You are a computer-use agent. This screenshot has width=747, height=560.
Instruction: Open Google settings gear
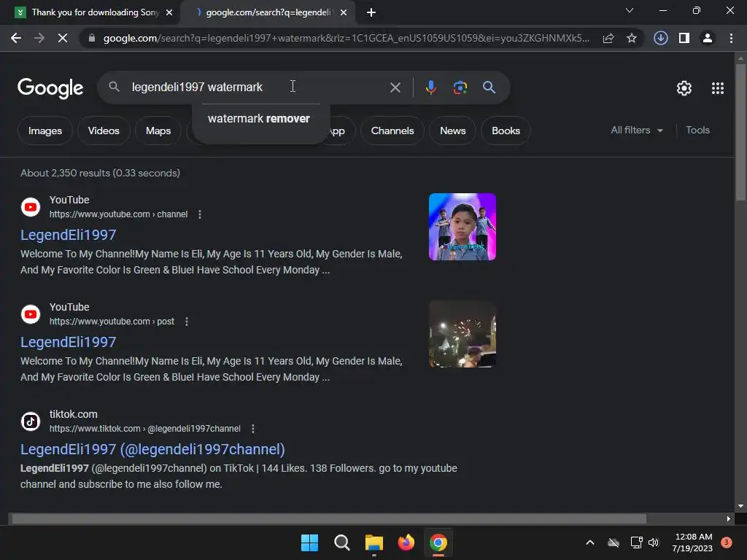point(684,88)
